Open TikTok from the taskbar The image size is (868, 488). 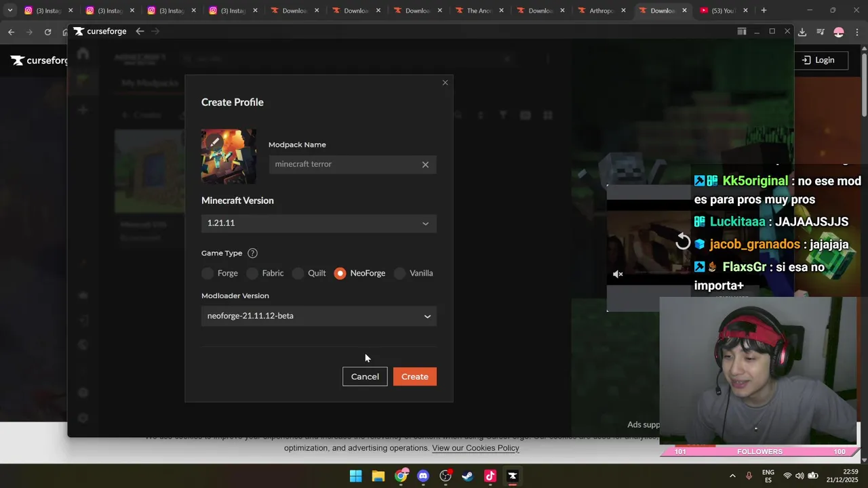click(x=490, y=476)
